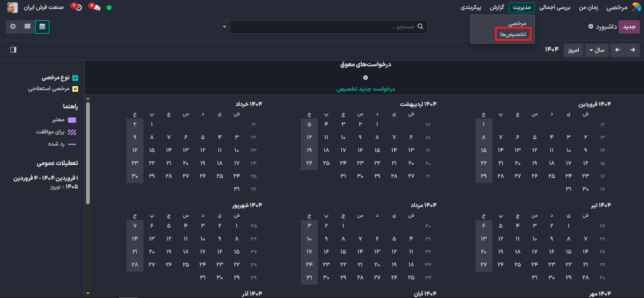
Task: Click inside the جستجو search field
Action: coord(323,27)
